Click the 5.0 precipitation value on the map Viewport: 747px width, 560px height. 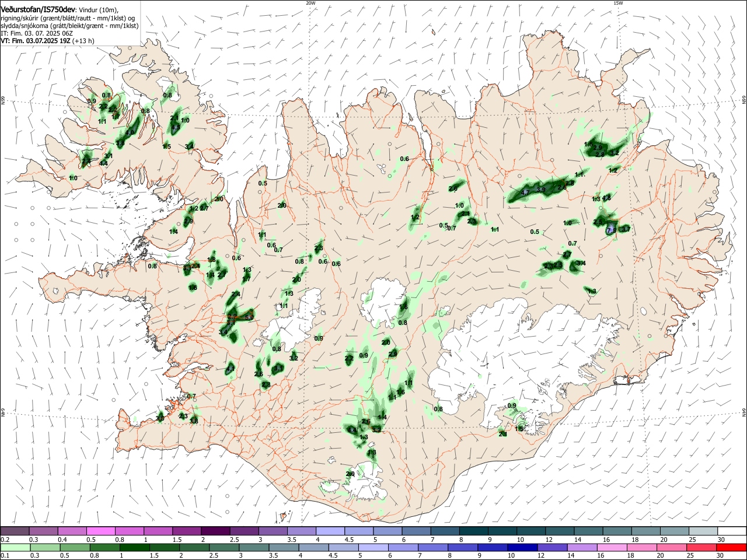click(x=249, y=317)
